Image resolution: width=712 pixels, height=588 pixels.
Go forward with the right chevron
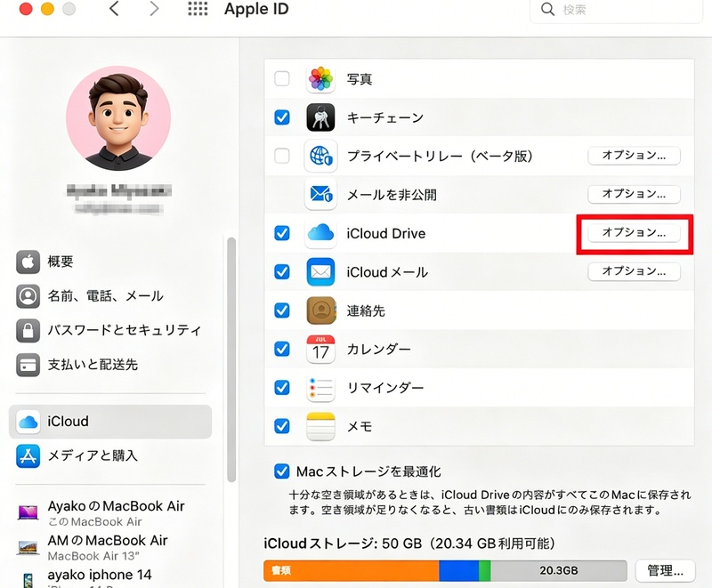pyautogui.click(x=154, y=9)
